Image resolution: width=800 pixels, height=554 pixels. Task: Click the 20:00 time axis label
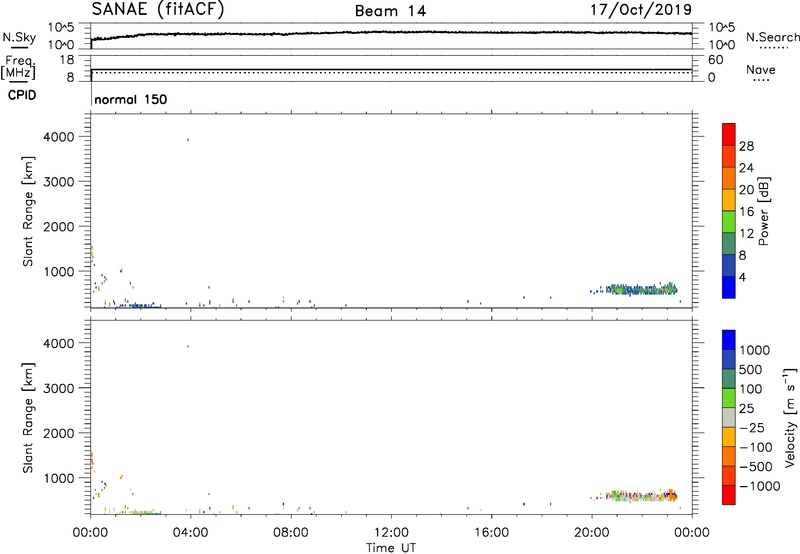click(592, 533)
